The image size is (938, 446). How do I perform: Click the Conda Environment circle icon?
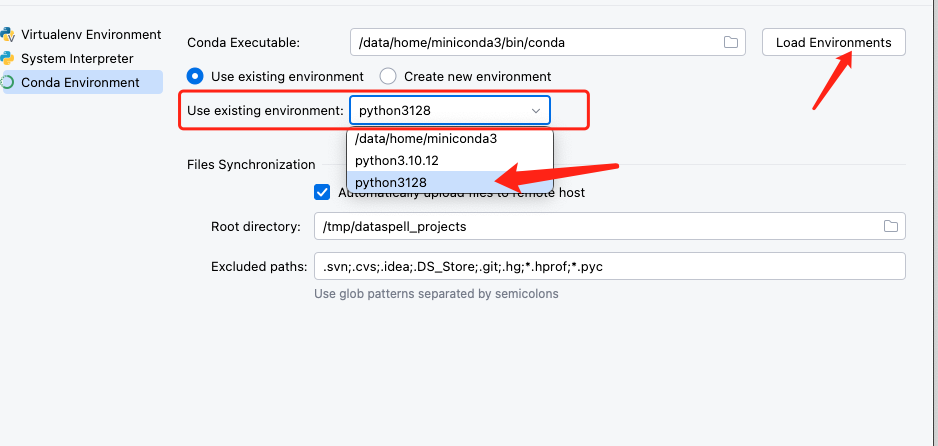point(8,82)
